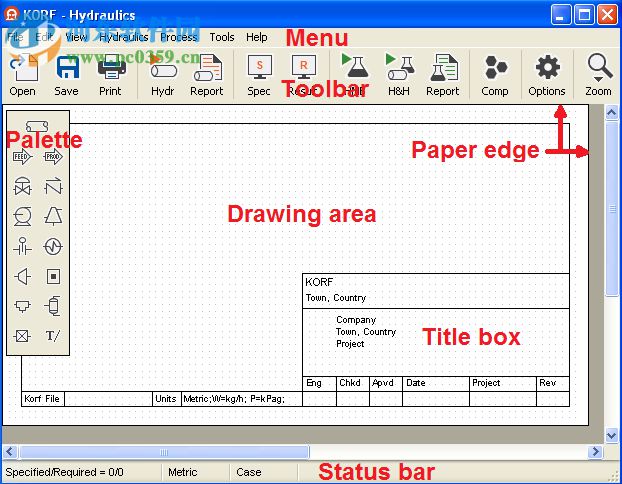Select the pipe tool at the palette top
This screenshot has width=622, height=484.
tap(37, 126)
